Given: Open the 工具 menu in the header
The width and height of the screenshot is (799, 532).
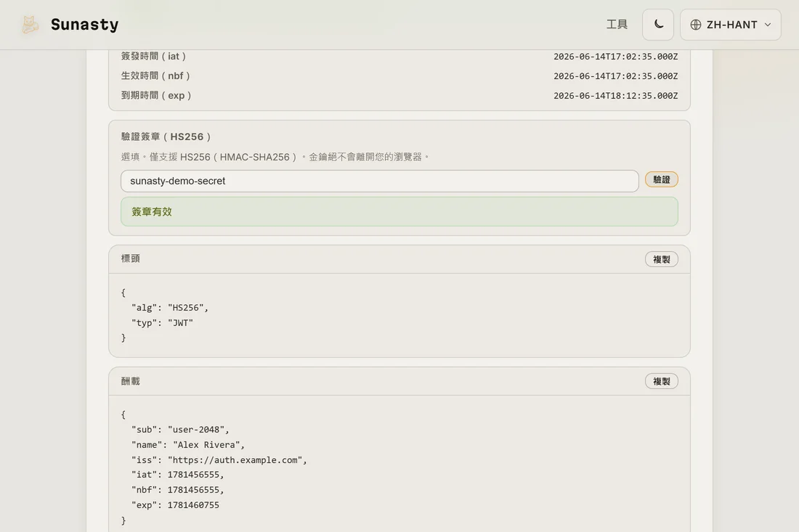Looking at the screenshot, I should click(x=617, y=25).
